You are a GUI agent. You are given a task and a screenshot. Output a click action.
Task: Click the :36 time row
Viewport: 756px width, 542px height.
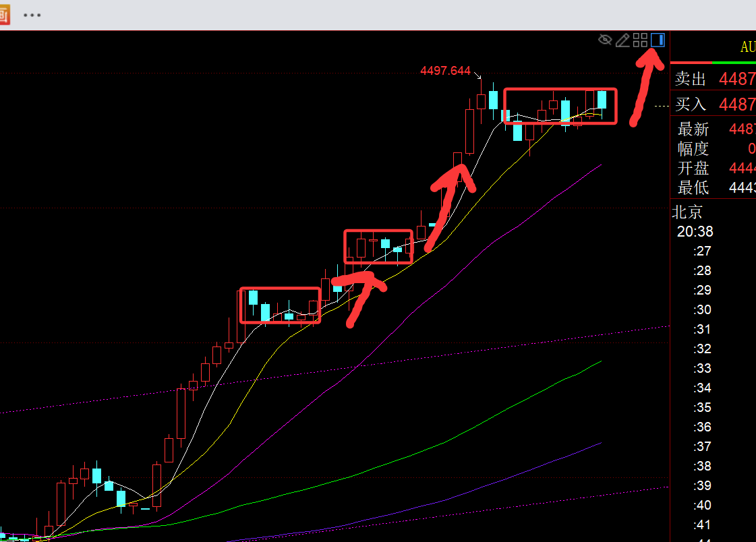703,427
